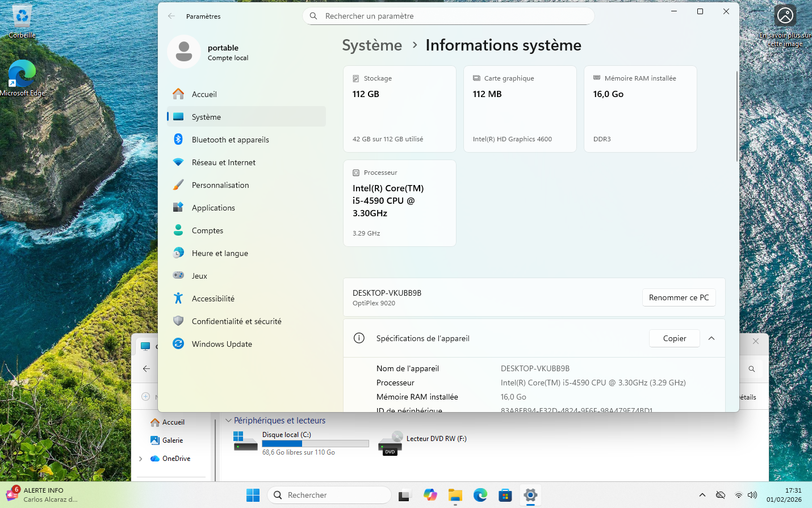Open the Bluetooth et appareils section

click(230, 140)
